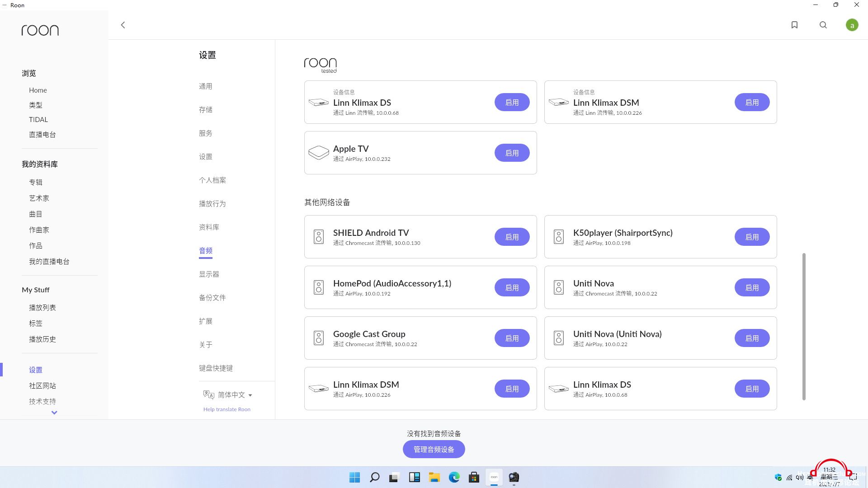
Task: Click the vertical scrollbar in device list
Action: click(x=804, y=326)
